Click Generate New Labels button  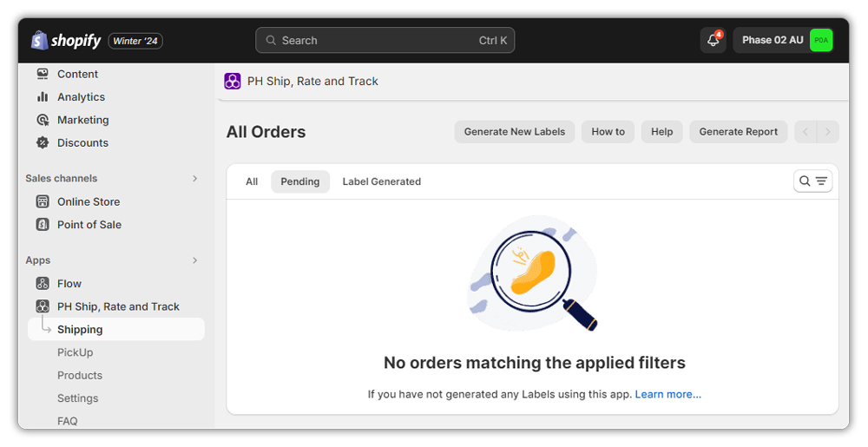point(514,132)
